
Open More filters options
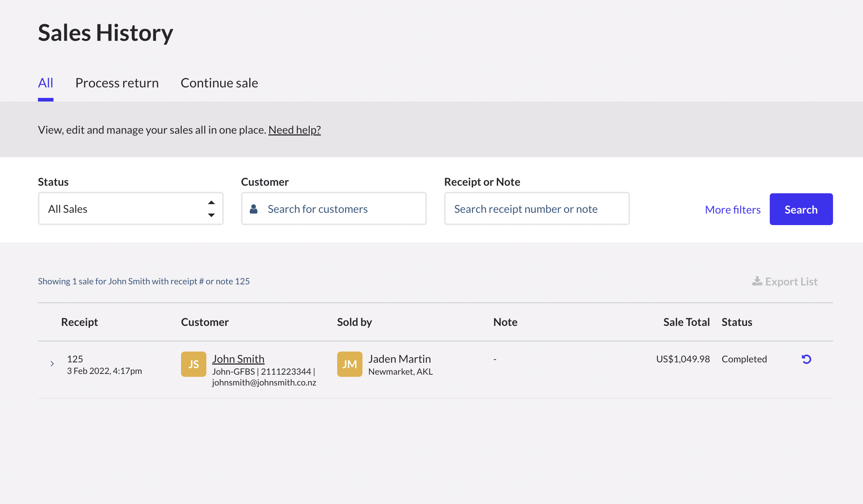point(733,210)
